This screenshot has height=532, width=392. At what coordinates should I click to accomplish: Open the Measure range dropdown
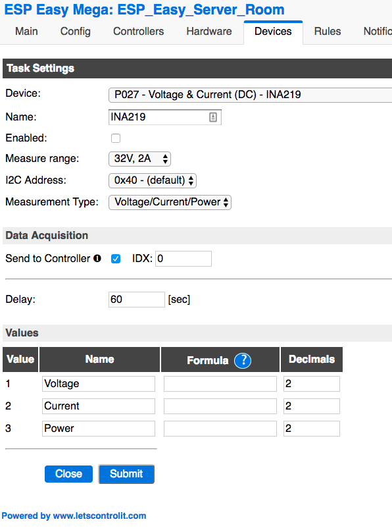(x=139, y=159)
